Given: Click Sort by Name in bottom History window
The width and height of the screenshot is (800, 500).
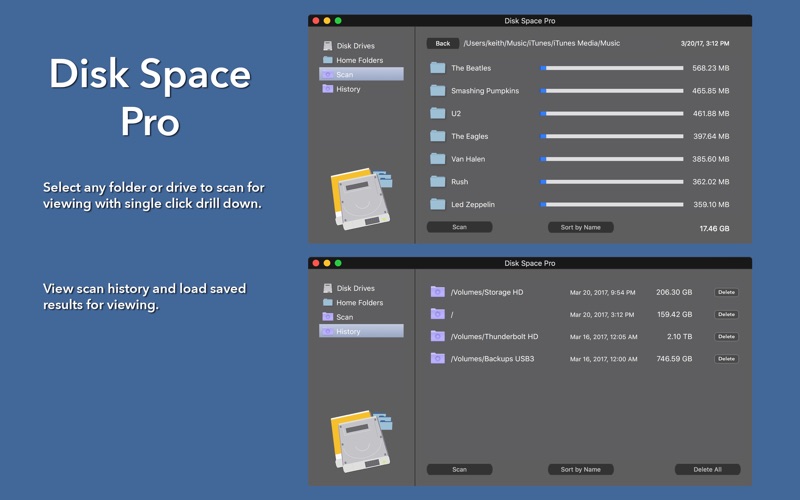Looking at the screenshot, I should (581, 469).
